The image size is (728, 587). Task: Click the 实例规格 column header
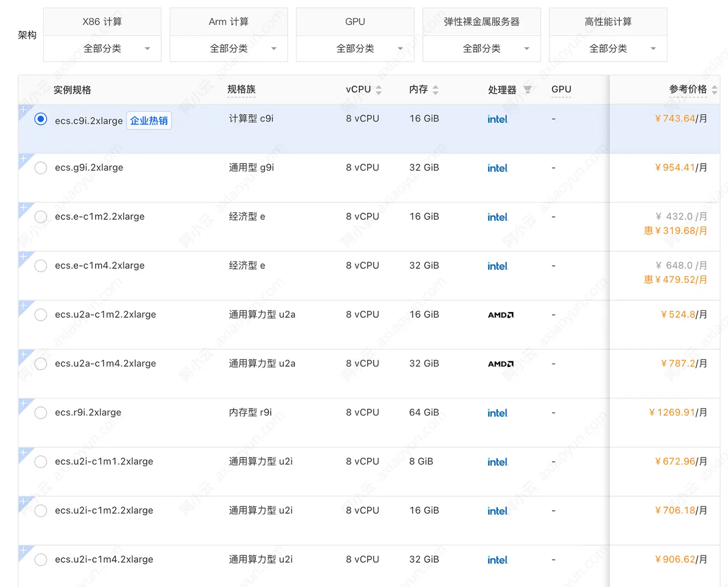[x=72, y=90]
